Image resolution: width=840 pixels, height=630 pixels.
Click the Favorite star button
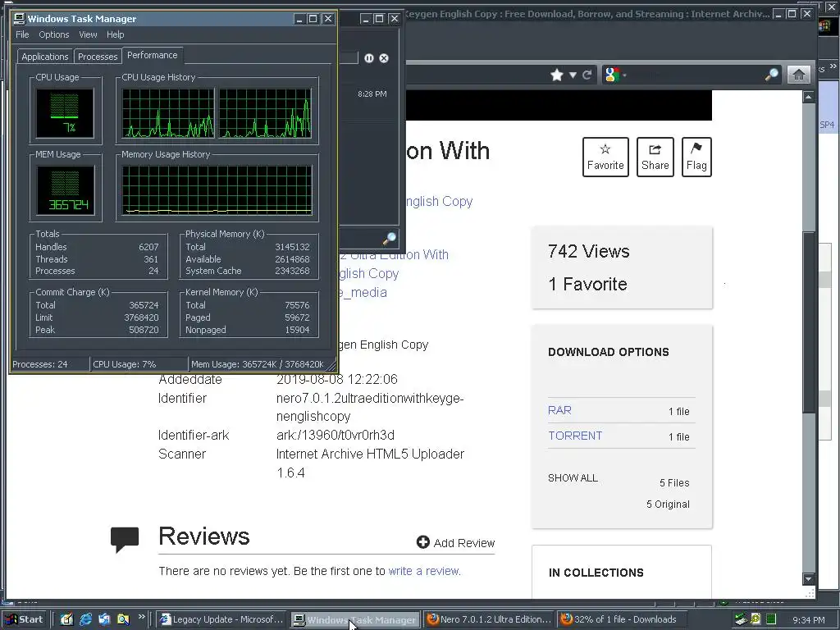[605, 157]
